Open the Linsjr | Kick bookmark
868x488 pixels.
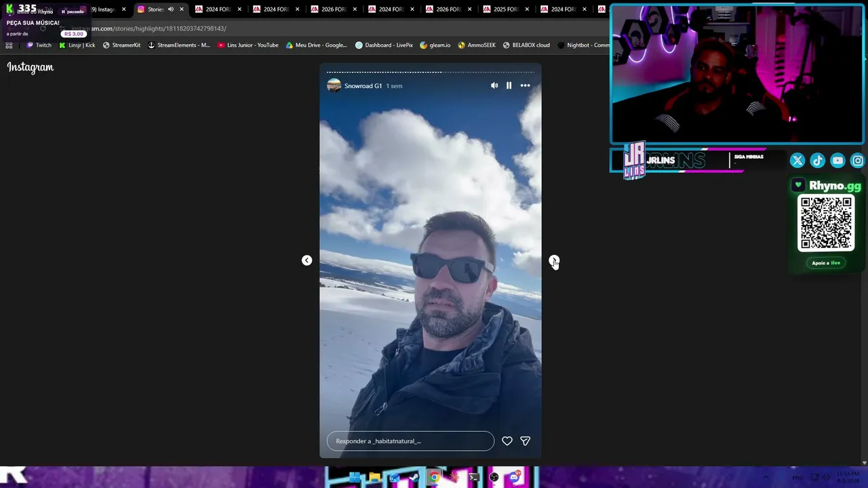click(77, 45)
